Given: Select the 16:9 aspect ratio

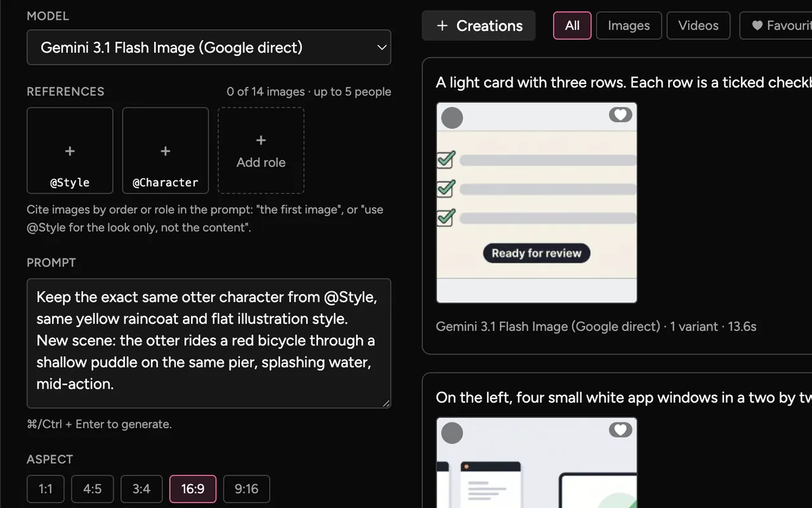Looking at the screenshot, I should 193,489.
